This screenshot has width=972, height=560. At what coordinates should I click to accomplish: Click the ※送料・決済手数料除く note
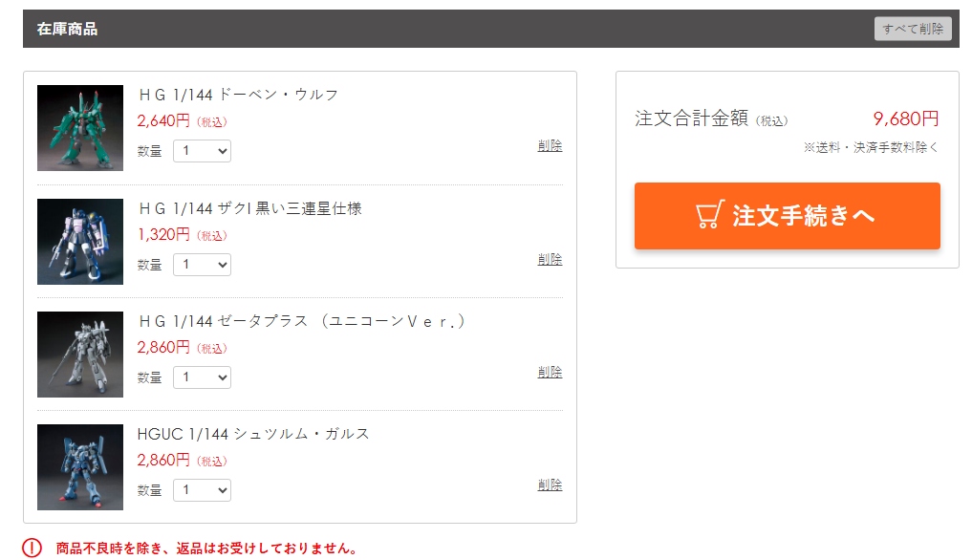pyautogui.click(x=871, y=147)
